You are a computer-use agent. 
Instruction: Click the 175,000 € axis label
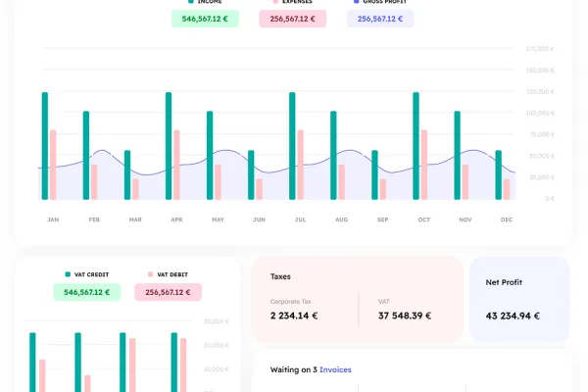tap(540, 49)
